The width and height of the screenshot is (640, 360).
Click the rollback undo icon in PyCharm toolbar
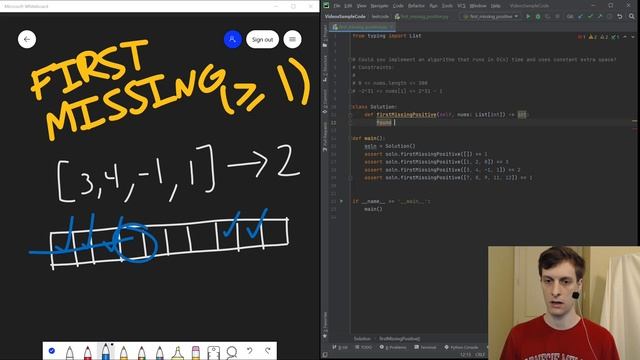click(x=620, y=16)
